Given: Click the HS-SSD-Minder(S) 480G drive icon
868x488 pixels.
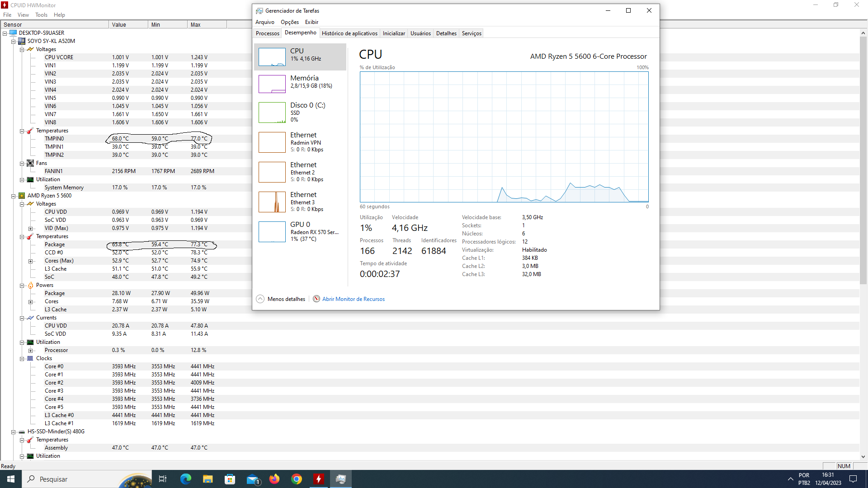Looking at the screenshot, I should 22,432.
